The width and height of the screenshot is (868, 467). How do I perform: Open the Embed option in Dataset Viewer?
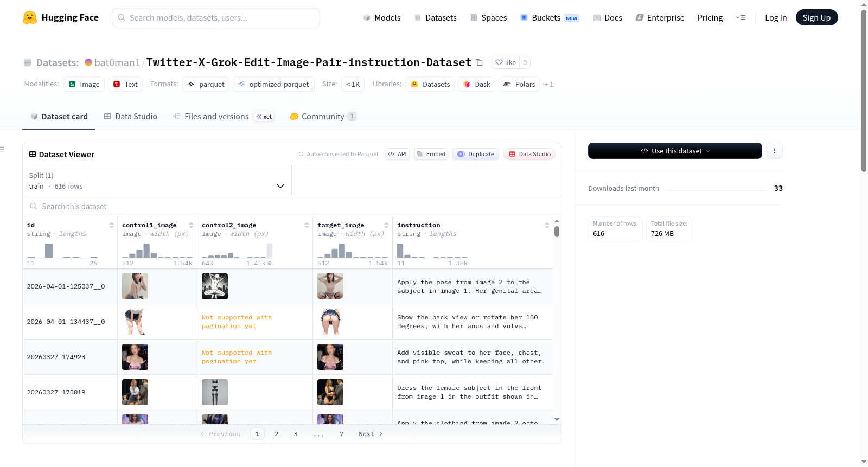[x=431, y=154]
